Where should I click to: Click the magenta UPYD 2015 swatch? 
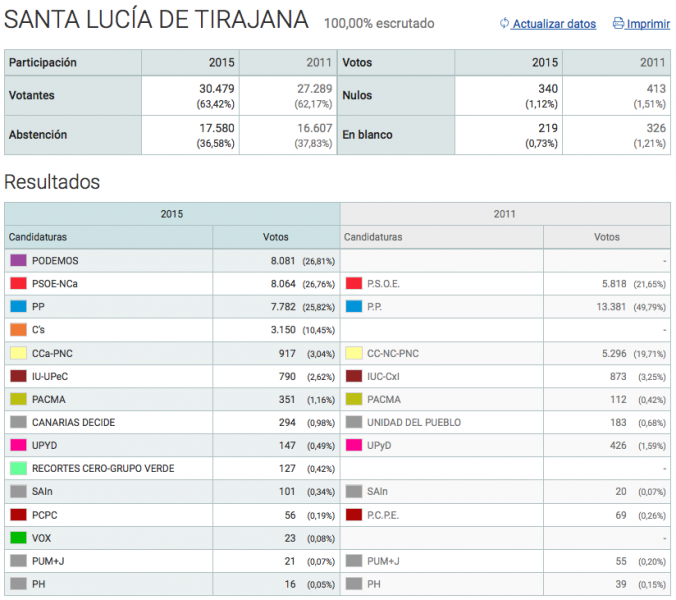pos(19,445)
